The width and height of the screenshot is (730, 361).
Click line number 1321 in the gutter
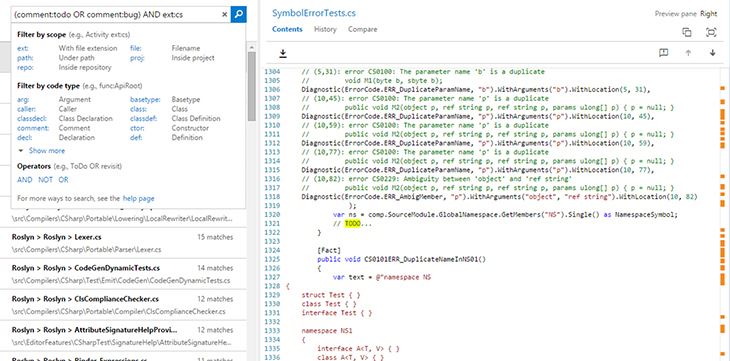pos(273,224)
